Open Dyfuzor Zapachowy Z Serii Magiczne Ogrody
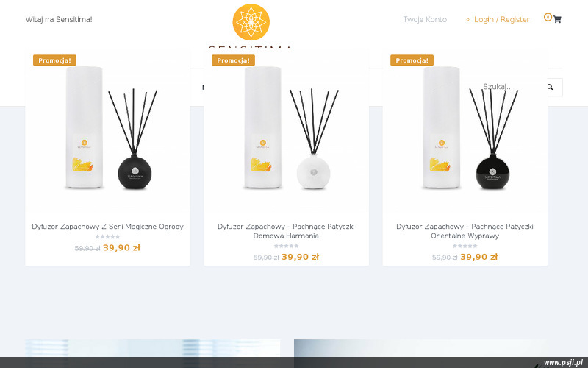588x368 pixels. click(107, 227)
